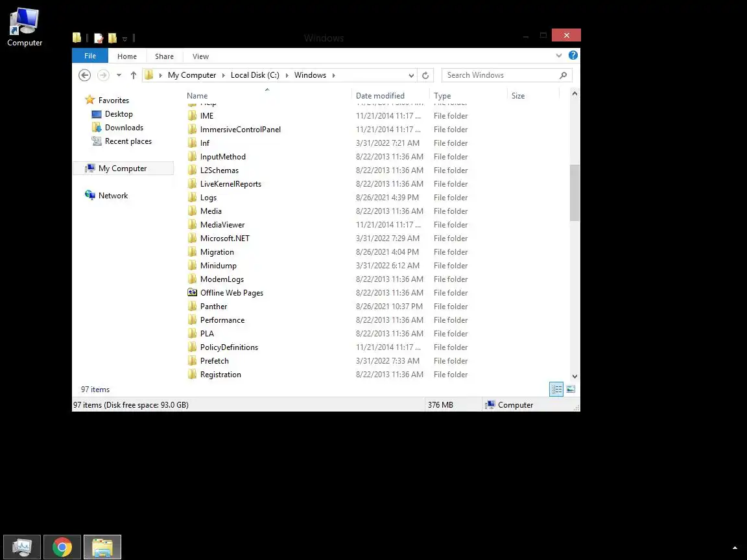Select the InputMethod folder
The width and height of the screenshot is (747, 560).
tap(222, 157)
